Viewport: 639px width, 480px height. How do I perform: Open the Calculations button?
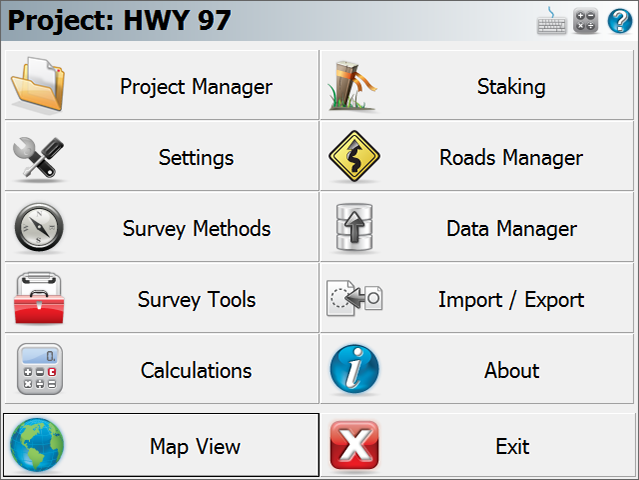coord(162,369)
